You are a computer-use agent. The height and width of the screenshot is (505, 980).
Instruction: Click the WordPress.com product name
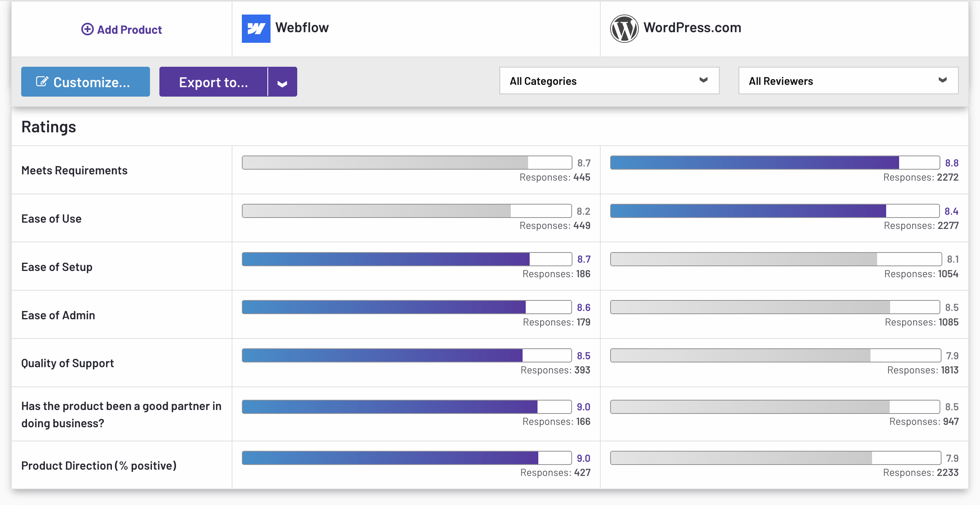tap(692, 27)
